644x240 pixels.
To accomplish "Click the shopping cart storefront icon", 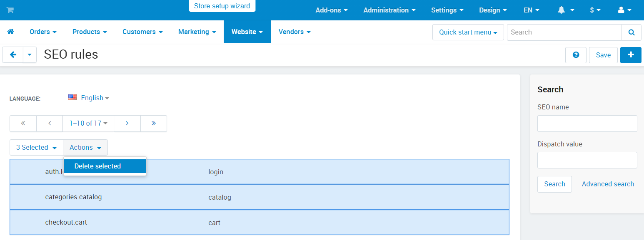I will (x=10, y=10).
